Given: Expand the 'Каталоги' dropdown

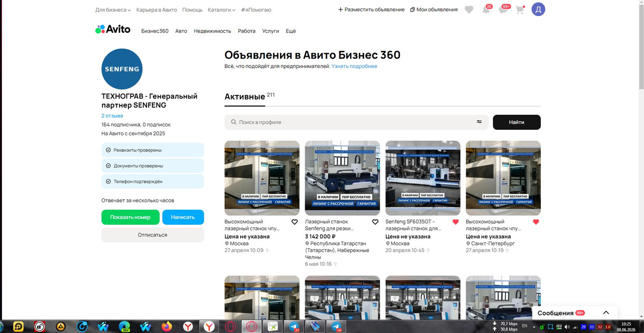Looking at the screenshot, I should (x=222, y=10).
